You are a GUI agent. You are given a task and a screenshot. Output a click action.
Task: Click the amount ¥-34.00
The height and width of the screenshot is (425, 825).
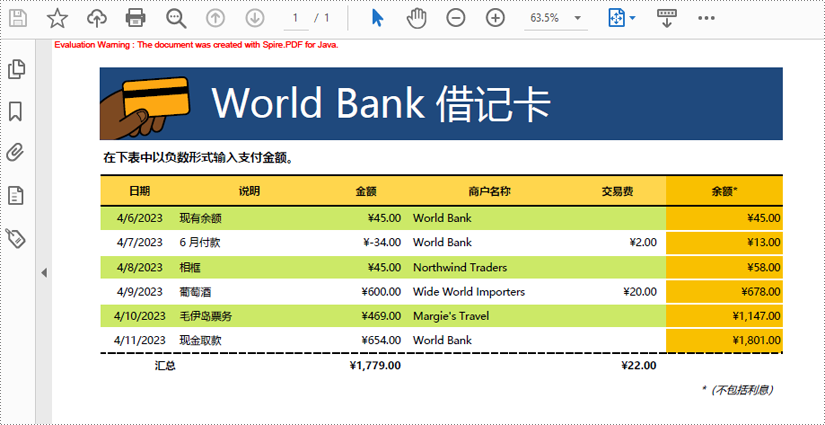pyautogui.click(x=382, y=242)
